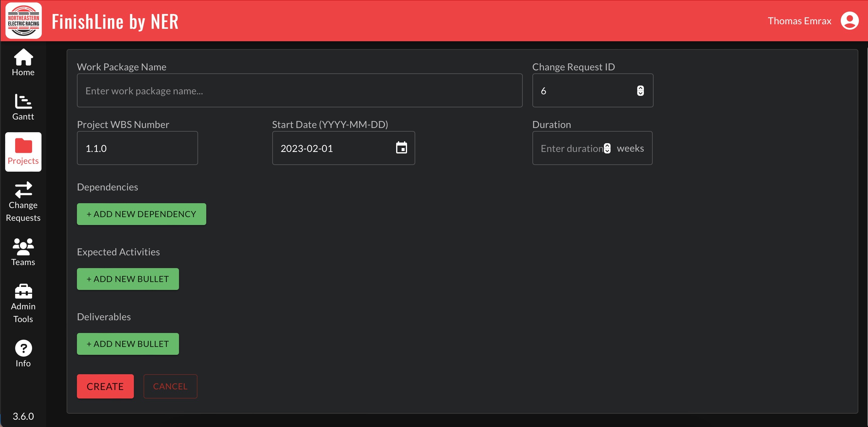Open the Info help page
The image size is (868, 427).
click(x=23, y=353)
